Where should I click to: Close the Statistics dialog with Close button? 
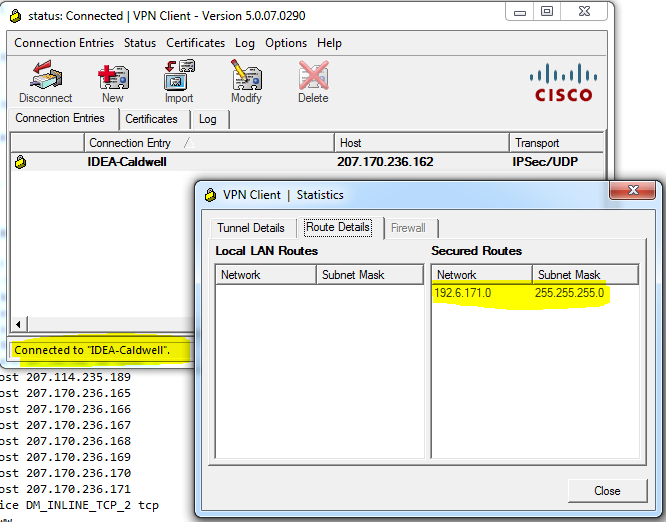607,491
